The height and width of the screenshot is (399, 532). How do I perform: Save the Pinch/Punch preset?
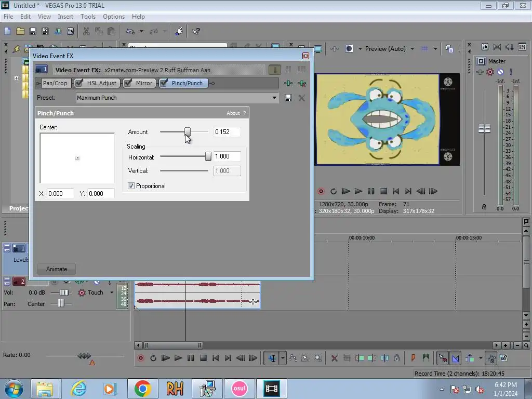[288, 98]
